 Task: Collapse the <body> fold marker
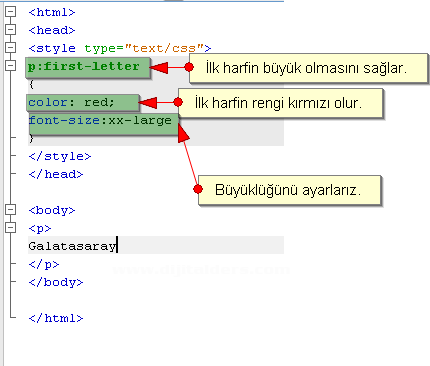tap(10, 210)
